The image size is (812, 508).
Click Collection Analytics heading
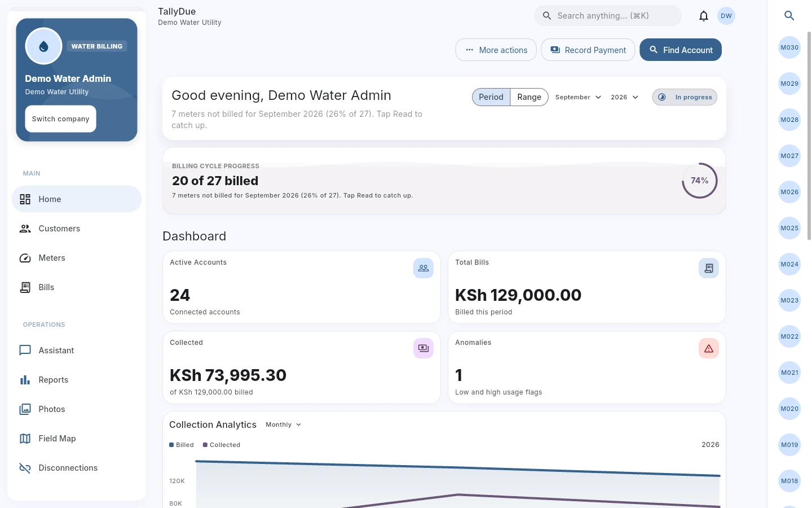[213, 424]
